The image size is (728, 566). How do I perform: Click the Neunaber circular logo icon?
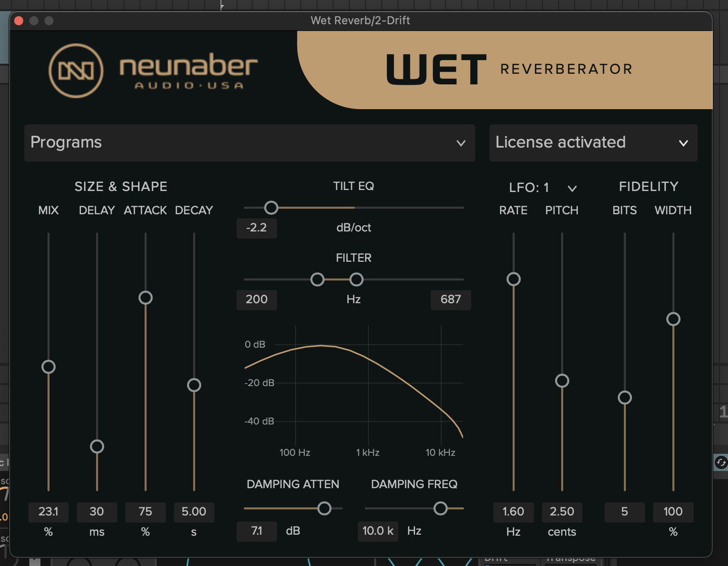coord(76,71)
